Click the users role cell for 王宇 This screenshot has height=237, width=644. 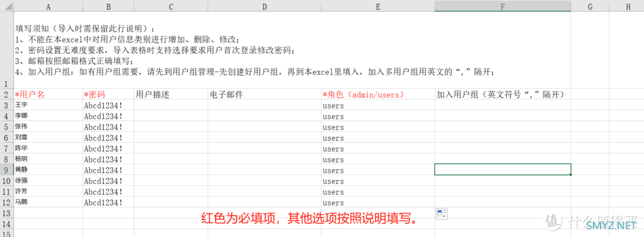(x=378, y=105)
